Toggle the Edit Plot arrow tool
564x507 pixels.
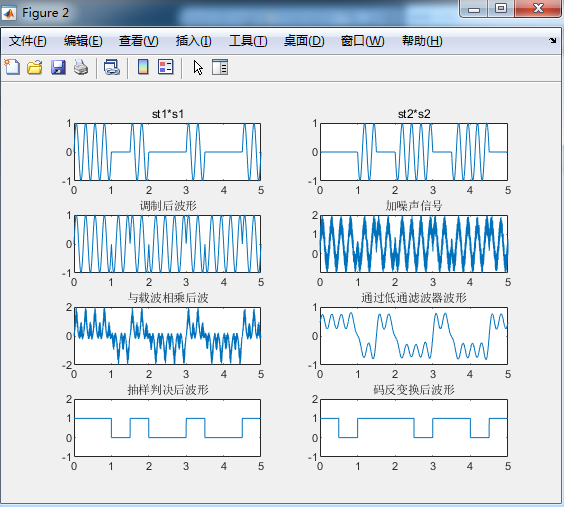(198, 67)
